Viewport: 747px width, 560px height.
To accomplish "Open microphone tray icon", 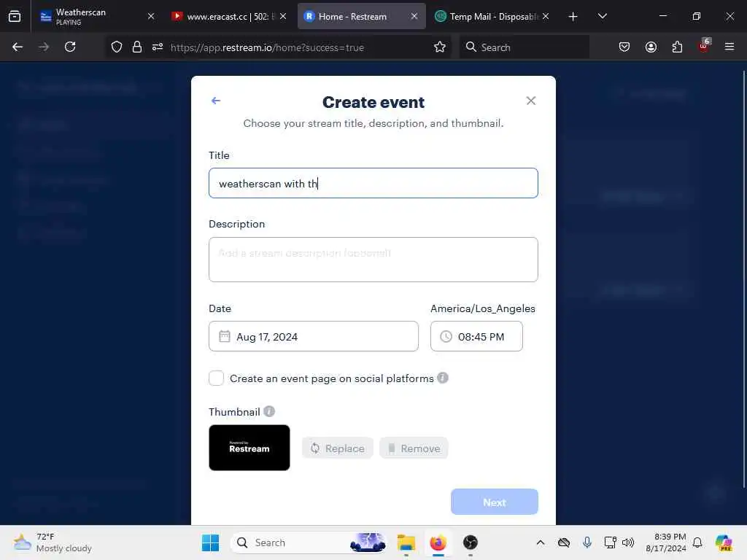I will tap(587, 542).
